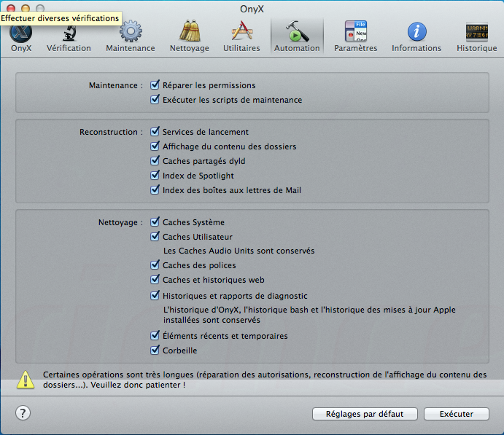Disable Caches et historiques web
The width and height of the screenshot is (504, 435).
(x=155, y=279)
